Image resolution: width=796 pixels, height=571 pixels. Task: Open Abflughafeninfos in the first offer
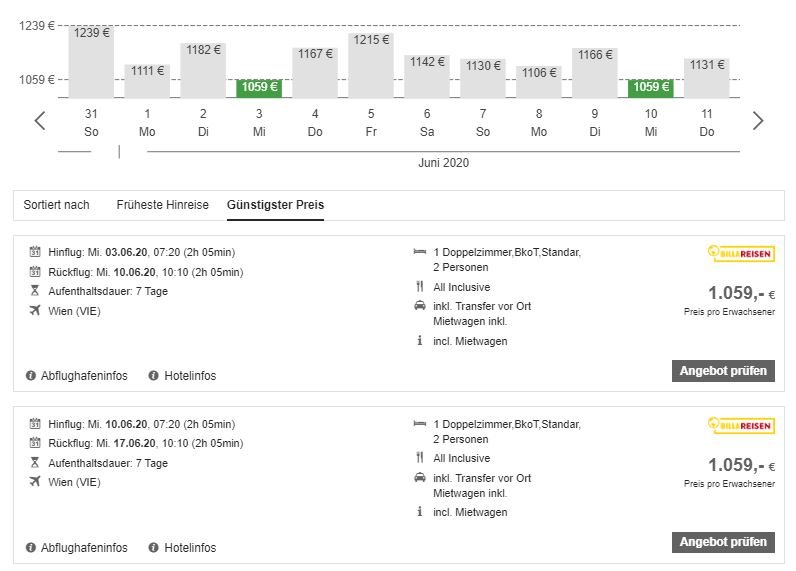(x=84, y=376)
